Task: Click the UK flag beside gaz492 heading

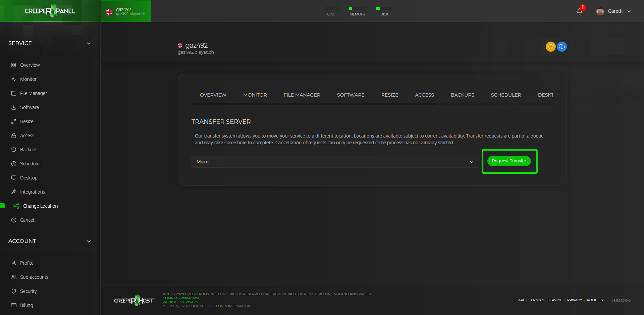Action: click(180, 46)
